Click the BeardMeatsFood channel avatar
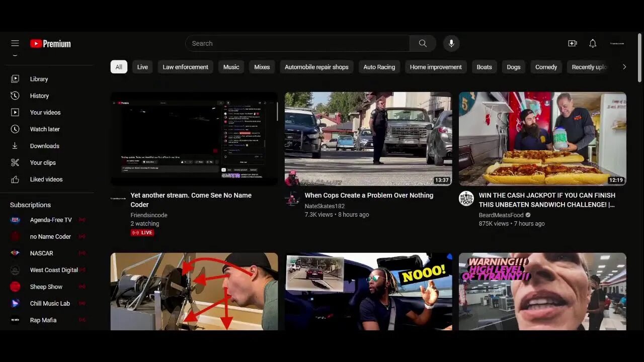This screenshot has height=362, width=644. (466, 199)
